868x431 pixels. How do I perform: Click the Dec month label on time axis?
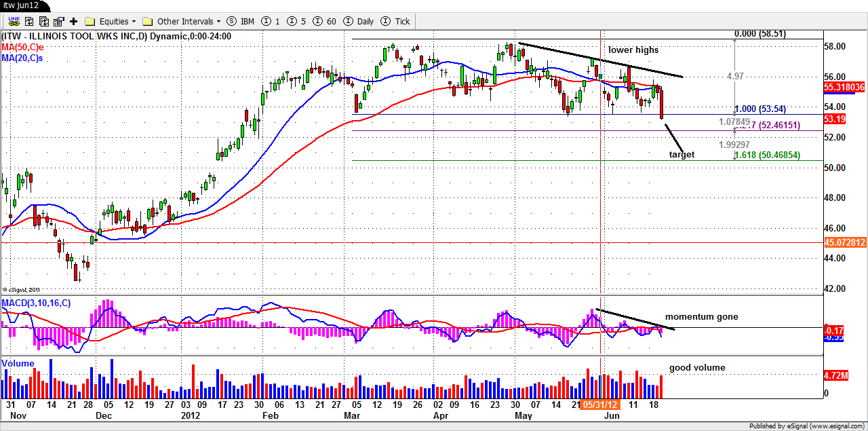point(104,415)
